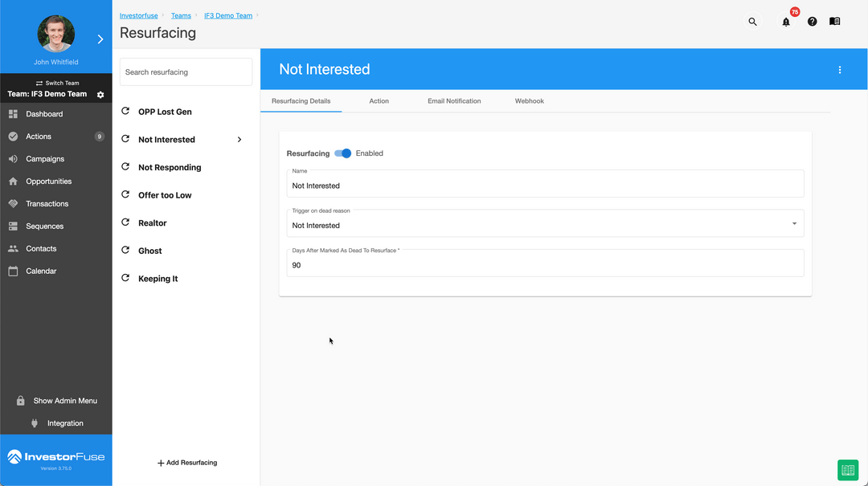The width and height of the screenshot is (868, 486).
Task: Click the help question mark icon
Action: pos(812,22)
